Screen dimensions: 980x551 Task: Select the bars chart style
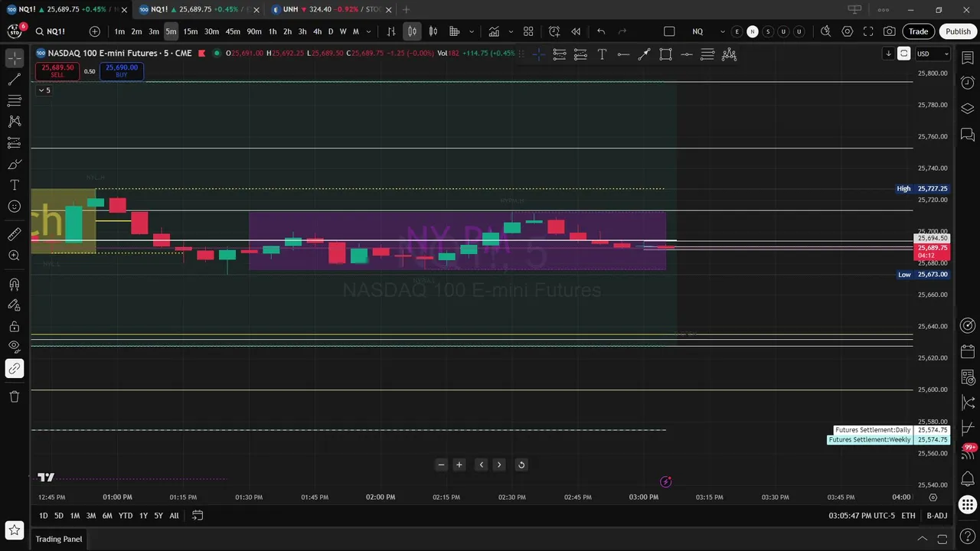[x=391, y=31]
